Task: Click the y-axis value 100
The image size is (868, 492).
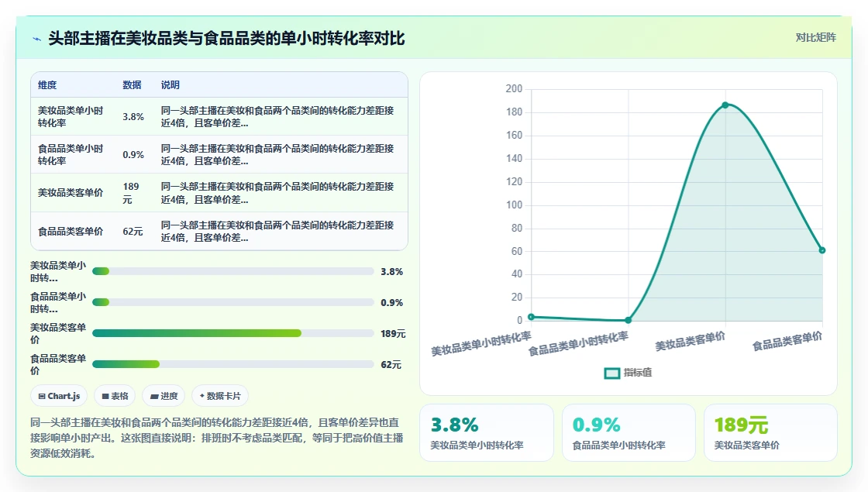Action: [514, 205]
